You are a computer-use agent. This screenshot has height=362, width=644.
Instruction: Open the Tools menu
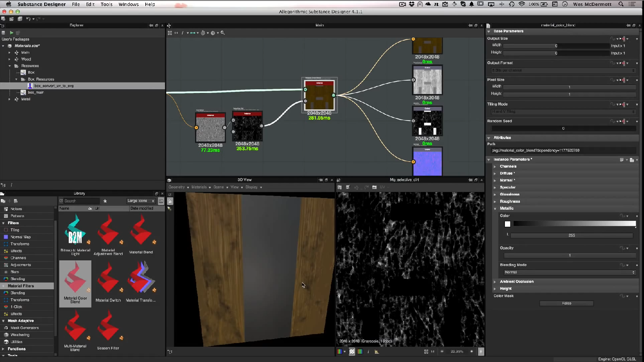[106, 4]
